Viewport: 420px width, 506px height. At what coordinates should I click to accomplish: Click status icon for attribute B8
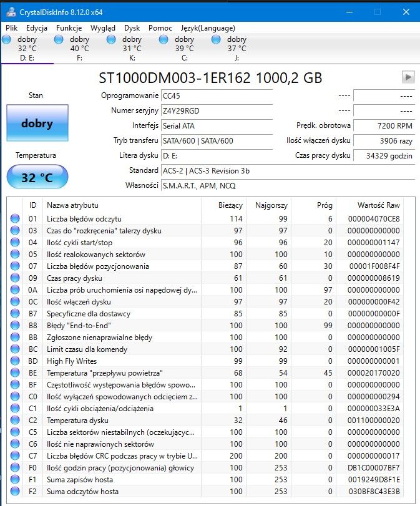coord(15,325)
